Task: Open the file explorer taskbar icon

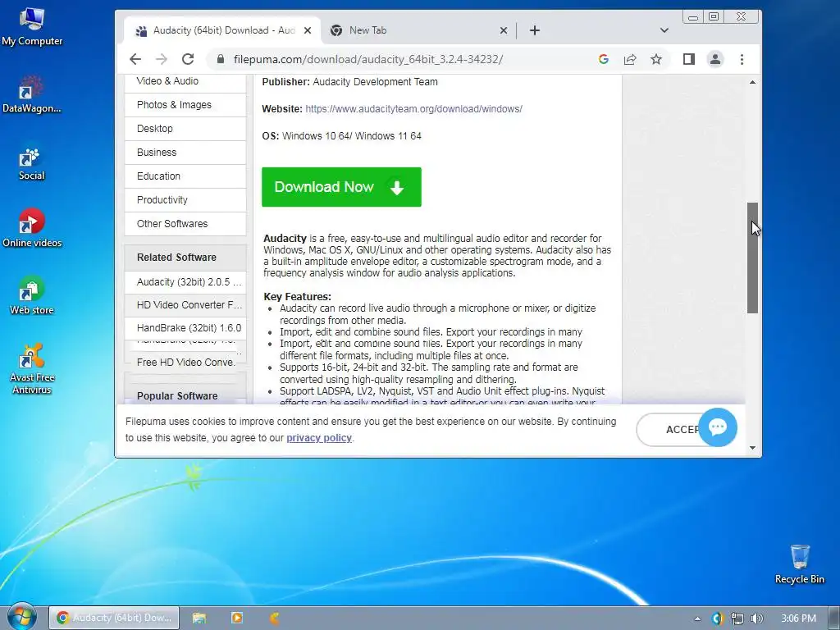Action: pos(199,618)
